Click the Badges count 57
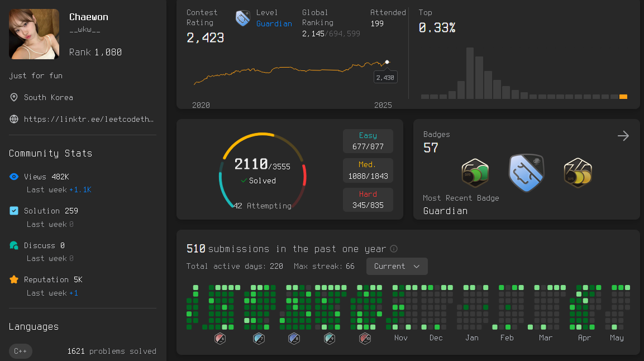The width and height of the screenshot is (644, 361). tap(431, 148)
